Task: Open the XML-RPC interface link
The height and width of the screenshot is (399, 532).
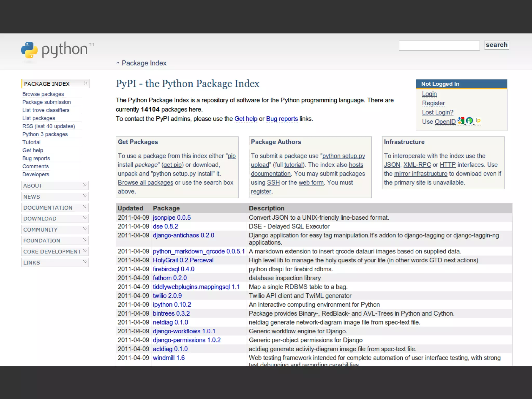Action: point(417,165)
